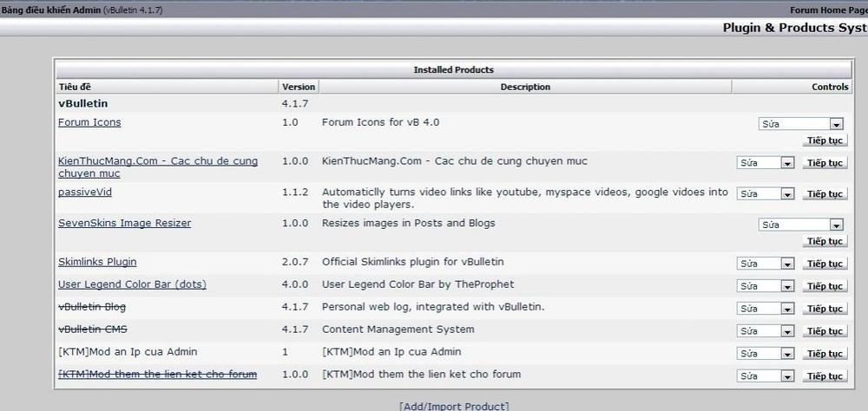Click the Version column header
This screenshot has width=868, height=411.
point(299,87)
